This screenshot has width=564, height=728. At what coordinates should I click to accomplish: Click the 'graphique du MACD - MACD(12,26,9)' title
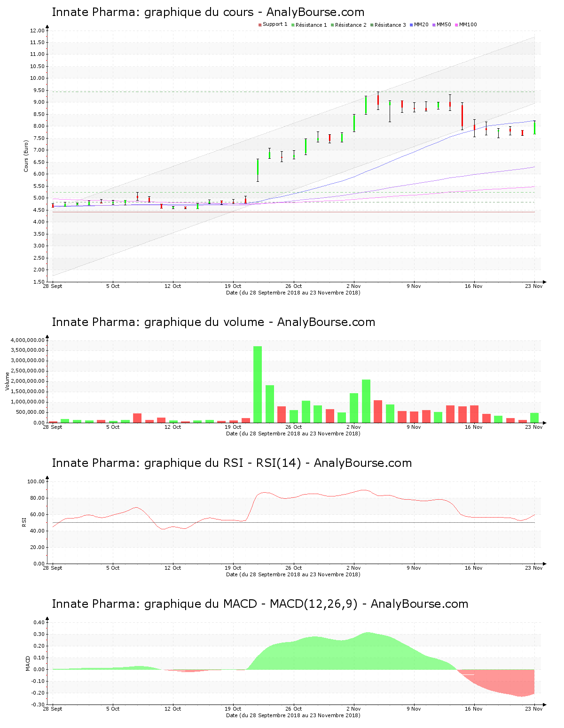[260, 604]
